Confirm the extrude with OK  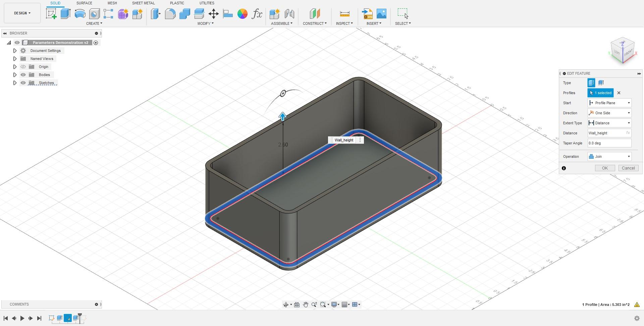point(604,168)
